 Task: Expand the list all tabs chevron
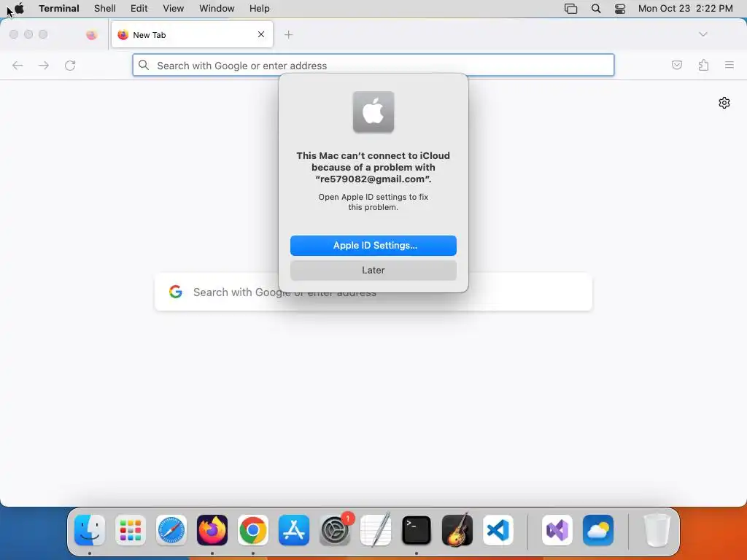tap(703, 34)
